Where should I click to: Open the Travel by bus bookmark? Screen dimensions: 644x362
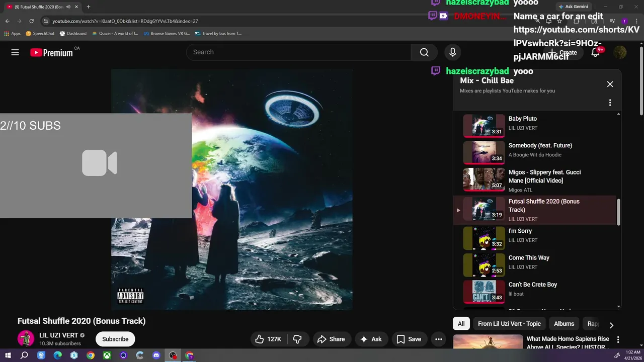tap(218, 34)
